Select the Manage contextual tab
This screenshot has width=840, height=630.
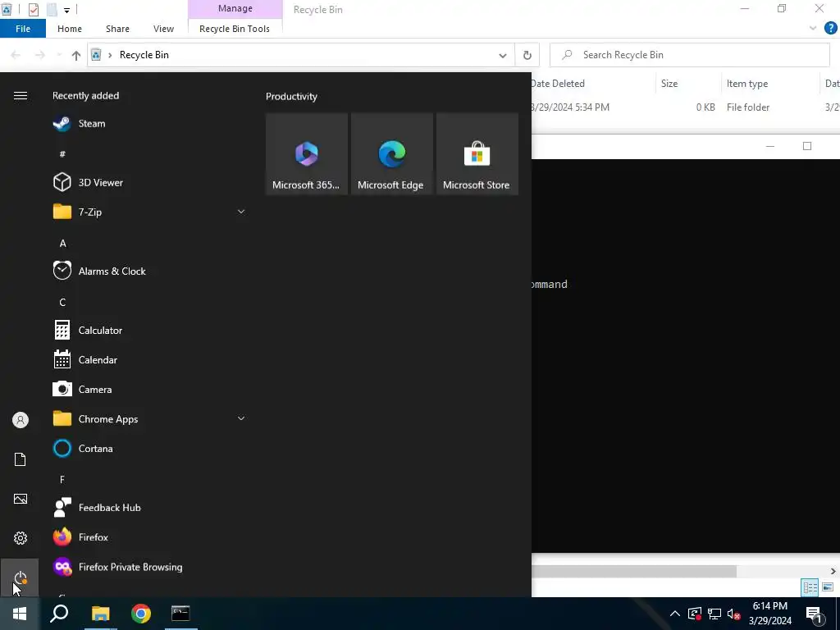pos(235,8)
